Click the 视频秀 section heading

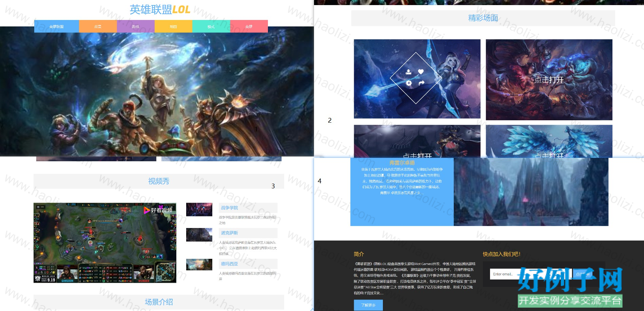click(159, 181)
